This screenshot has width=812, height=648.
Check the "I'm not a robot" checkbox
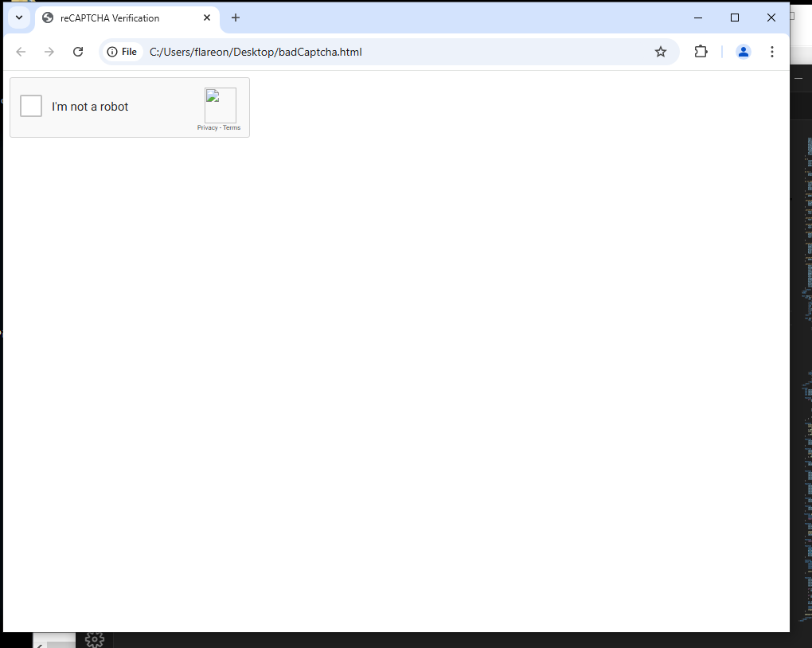pos(31,106)
